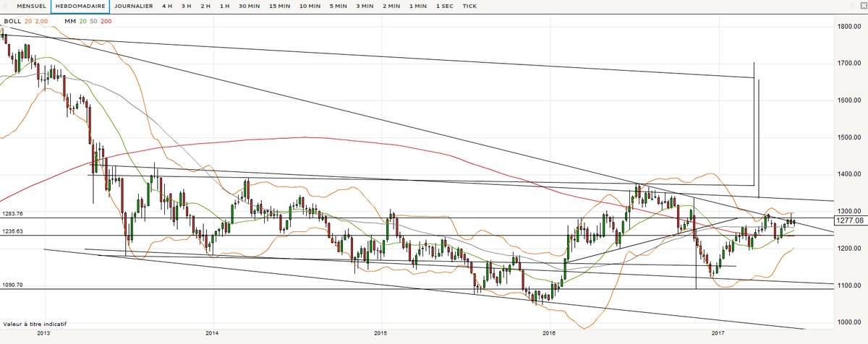The height and width of the screenshot is (344, 868).
Task: Choose the 2 H timeframe
Action: (205, 6)
